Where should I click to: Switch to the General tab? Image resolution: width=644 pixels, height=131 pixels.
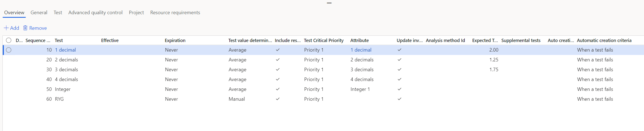(x=39, y=13)
